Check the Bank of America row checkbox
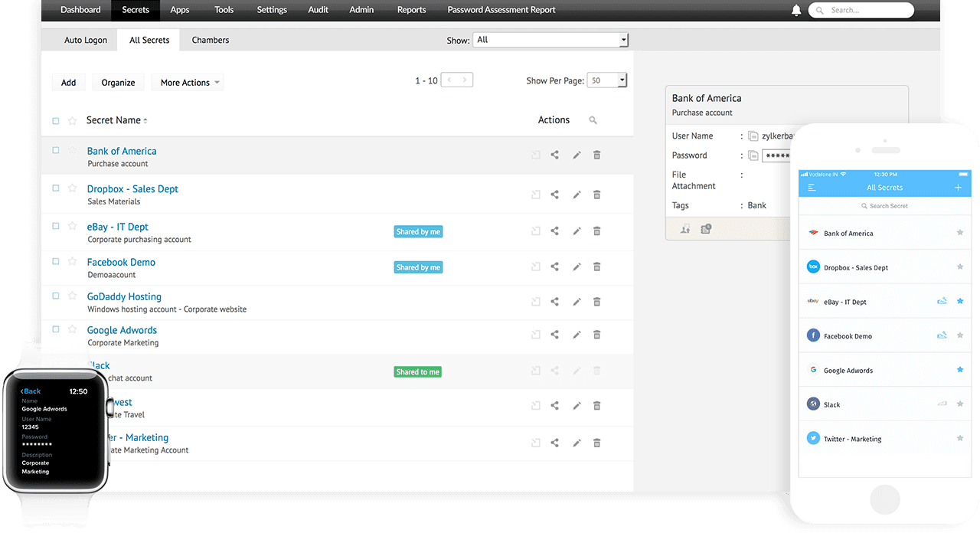 (x=55, y=150)
